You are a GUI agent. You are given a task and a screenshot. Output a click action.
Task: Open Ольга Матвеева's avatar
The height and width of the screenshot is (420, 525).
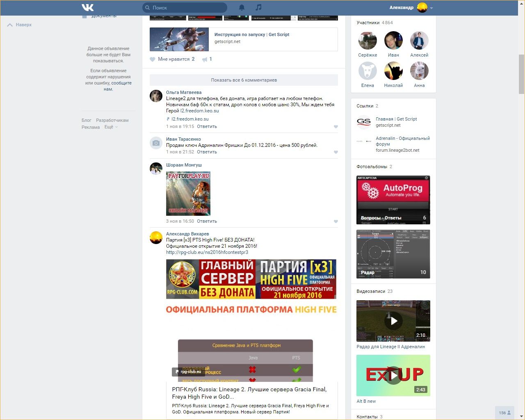click(x=156, y=96)
